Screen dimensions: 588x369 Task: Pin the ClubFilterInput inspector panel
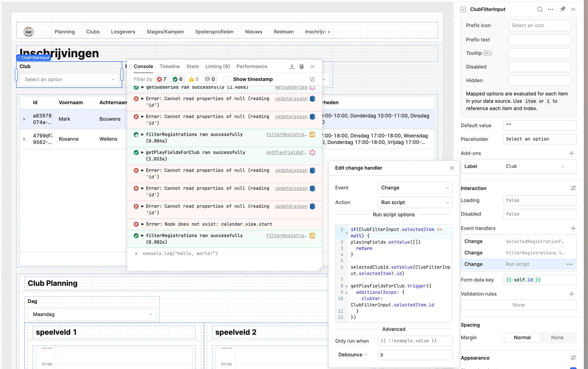pos(563,9)
